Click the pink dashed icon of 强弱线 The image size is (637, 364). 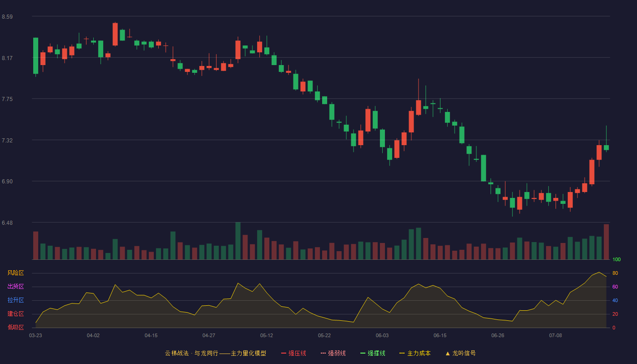[323, 353]
